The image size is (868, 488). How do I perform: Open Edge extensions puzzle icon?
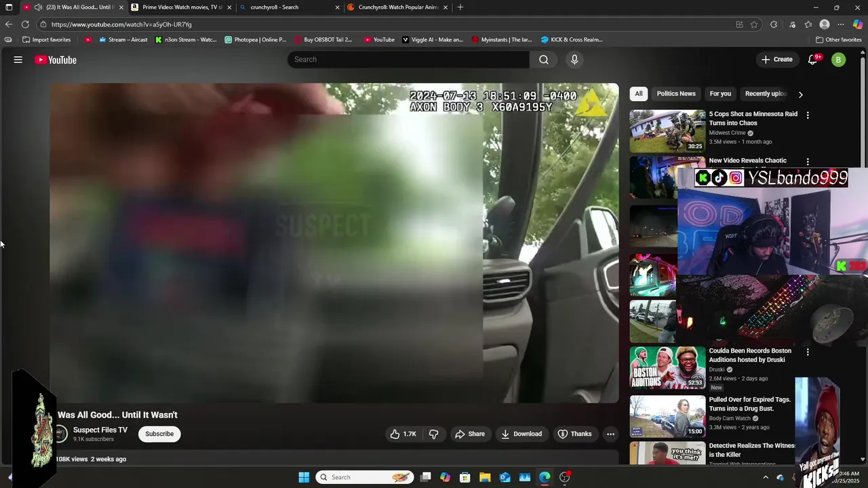pos(774,24)
